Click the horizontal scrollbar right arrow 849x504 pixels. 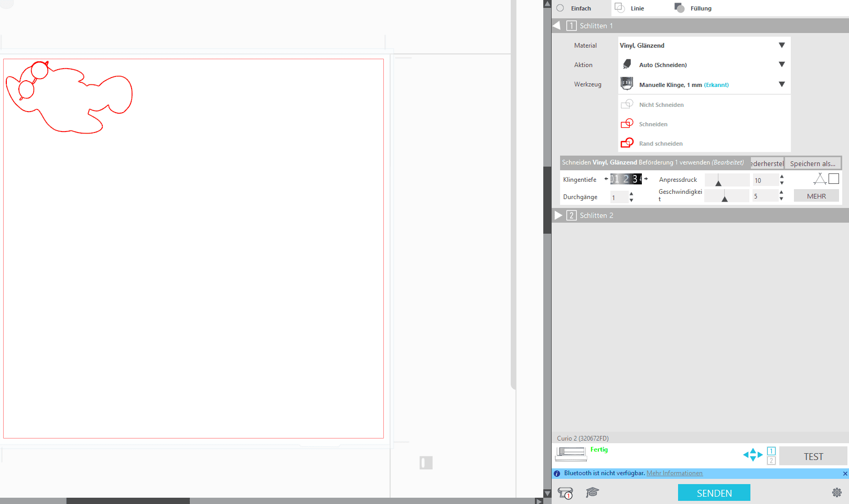click(539, 501)
